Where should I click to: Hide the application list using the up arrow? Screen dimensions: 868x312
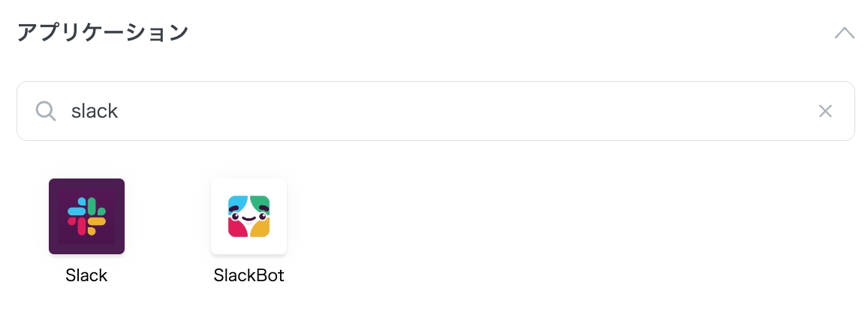845,33
